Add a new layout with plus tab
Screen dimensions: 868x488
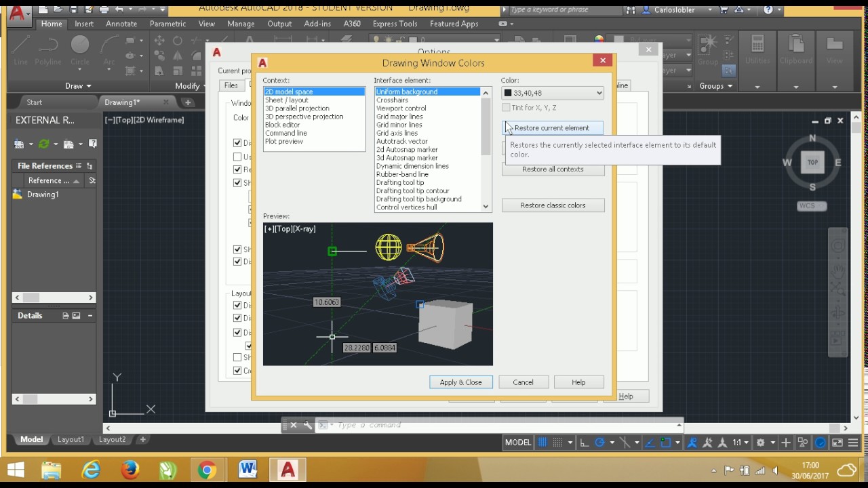click(x=142, y=439)
